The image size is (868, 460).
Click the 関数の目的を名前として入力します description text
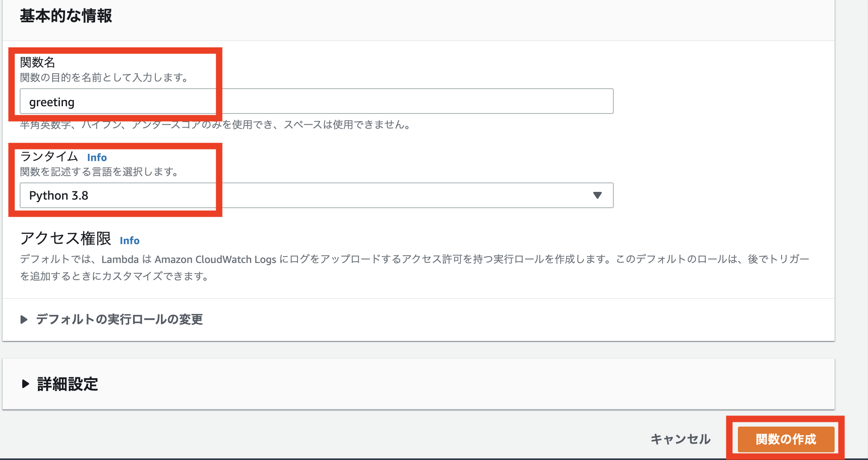104,78
